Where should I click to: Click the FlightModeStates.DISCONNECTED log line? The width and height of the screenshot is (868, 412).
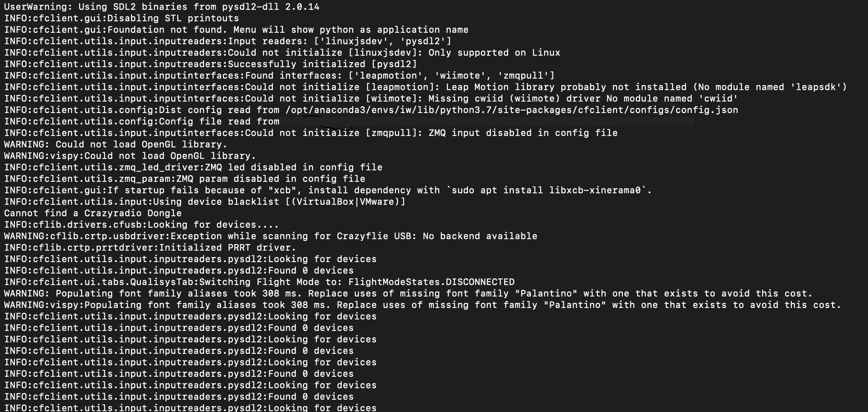click(259, 282)
